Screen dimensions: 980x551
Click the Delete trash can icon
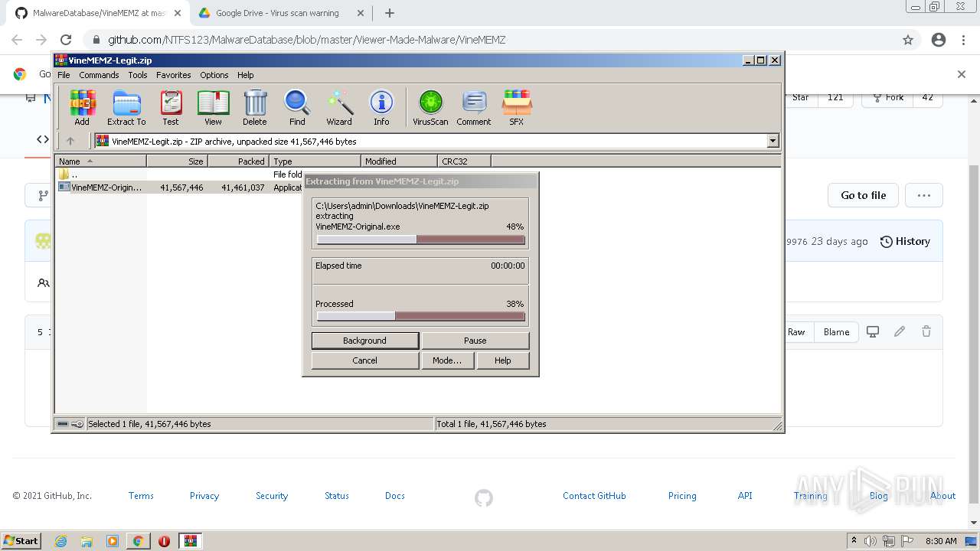click(255, 107)
